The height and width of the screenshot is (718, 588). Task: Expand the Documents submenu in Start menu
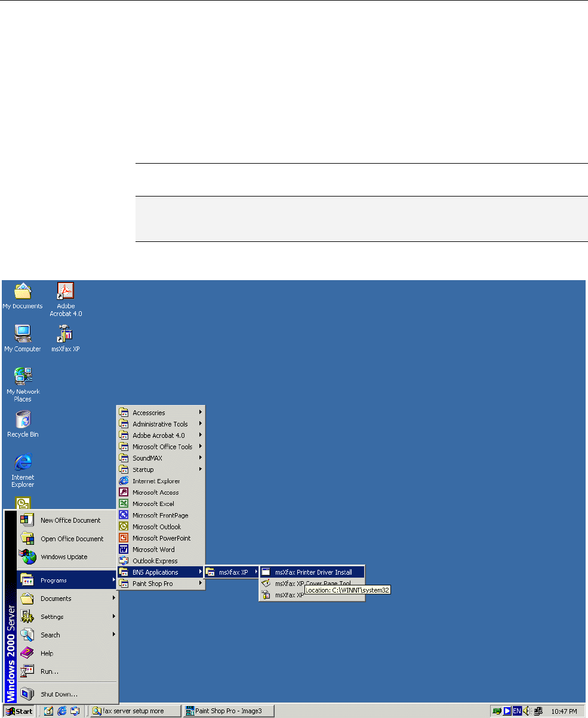click(67, 599)
